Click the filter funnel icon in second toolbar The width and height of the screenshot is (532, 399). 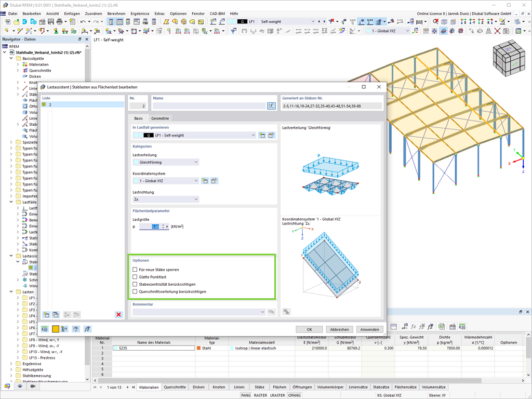[x=233, y=31]
